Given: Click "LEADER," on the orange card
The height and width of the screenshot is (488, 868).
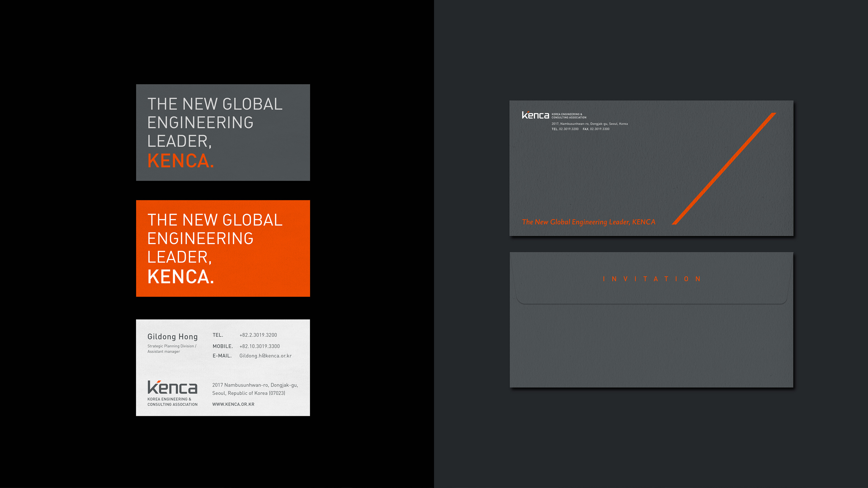Looking at the screenshot, I should pos(180,258).
